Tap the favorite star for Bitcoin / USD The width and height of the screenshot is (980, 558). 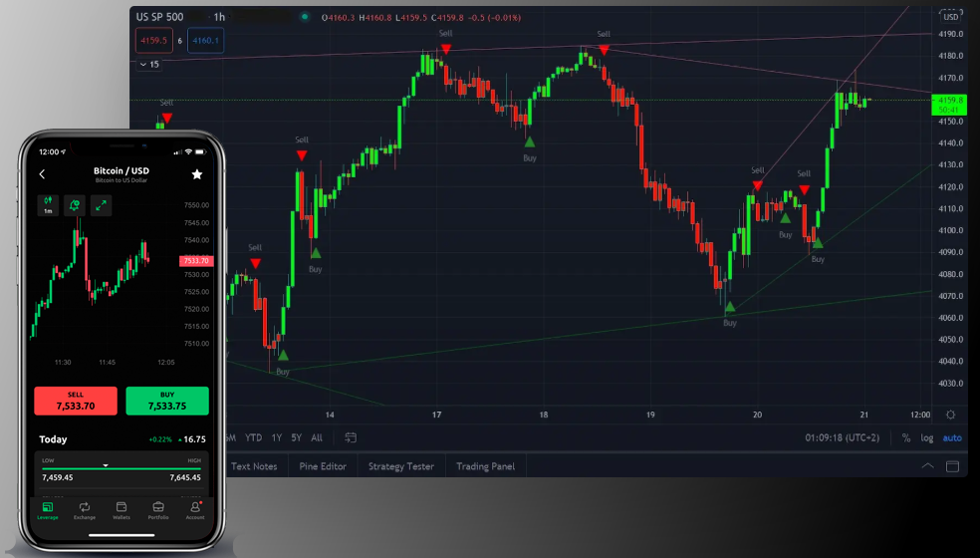[x=197, y=174]
